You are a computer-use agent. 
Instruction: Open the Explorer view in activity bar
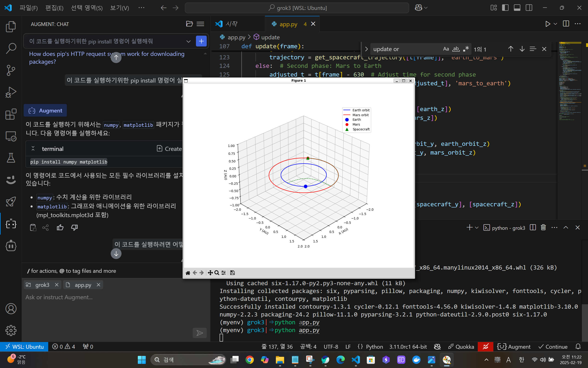click(11, 26)
